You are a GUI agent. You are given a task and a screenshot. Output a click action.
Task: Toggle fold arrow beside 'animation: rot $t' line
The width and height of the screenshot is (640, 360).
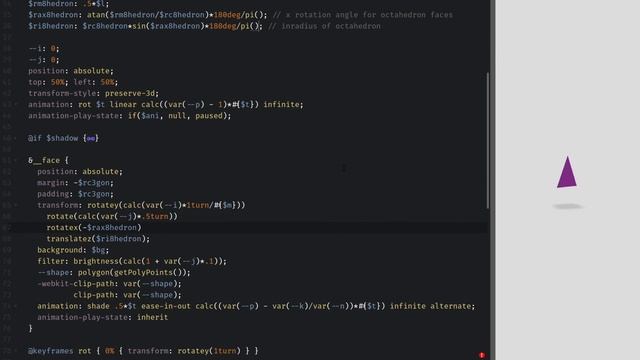point(16,104)
